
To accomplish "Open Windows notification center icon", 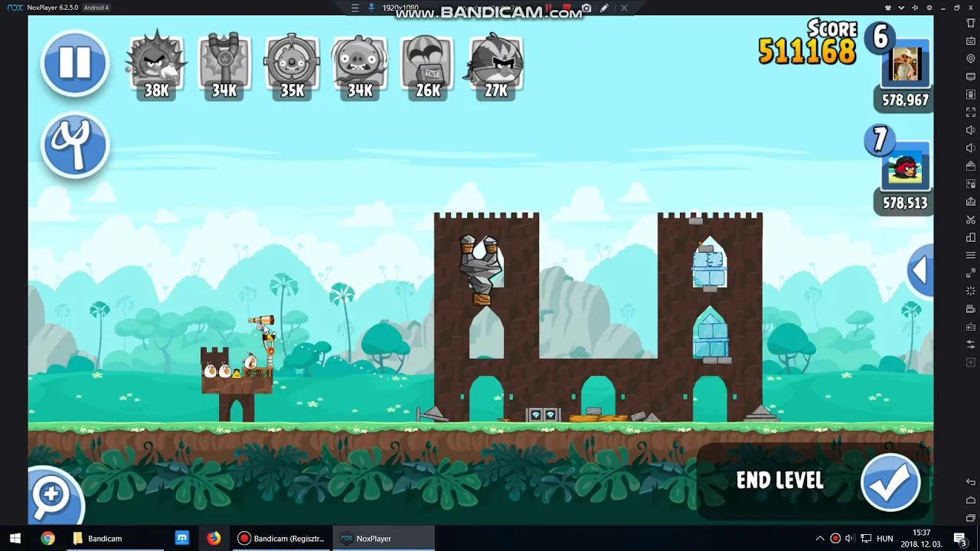I will pos(959,539).
